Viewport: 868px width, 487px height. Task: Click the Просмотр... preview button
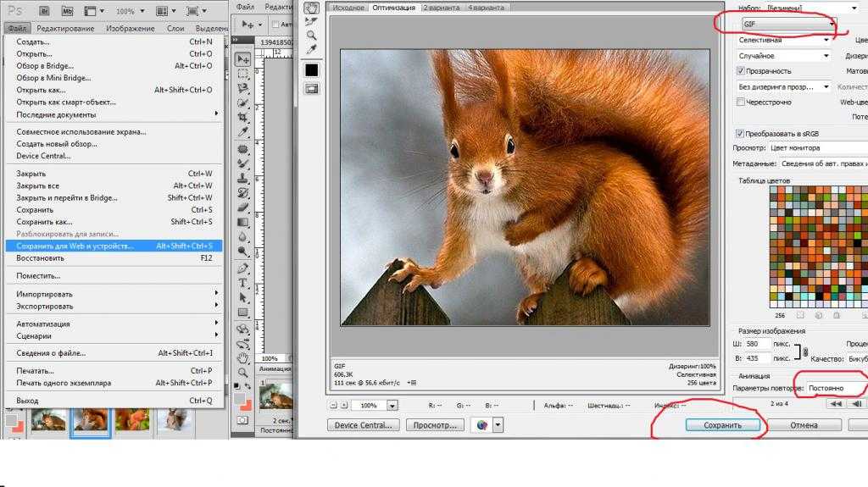click(x=435, y=425)
